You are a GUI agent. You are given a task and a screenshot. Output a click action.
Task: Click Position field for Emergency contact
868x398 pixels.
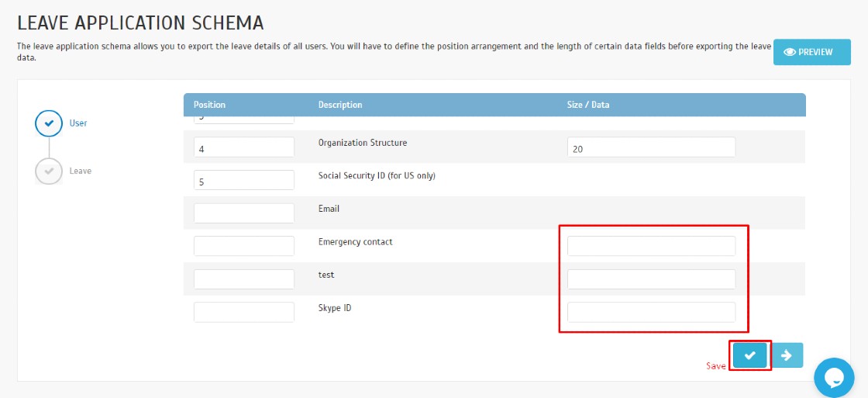coord(244,246)
